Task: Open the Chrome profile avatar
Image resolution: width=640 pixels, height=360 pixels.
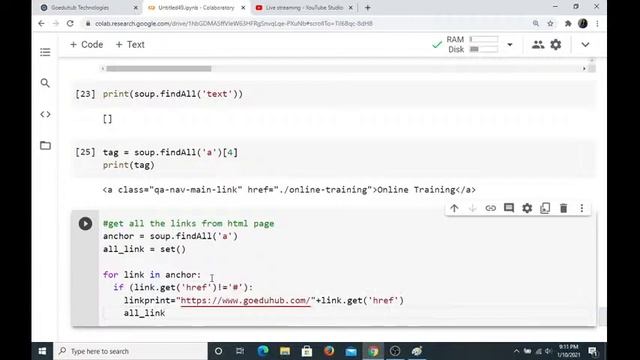Action: tap(583, 24)
